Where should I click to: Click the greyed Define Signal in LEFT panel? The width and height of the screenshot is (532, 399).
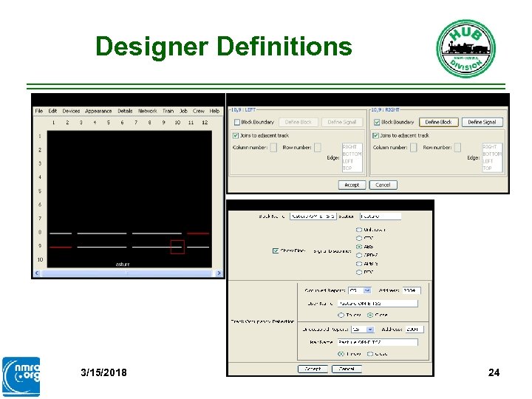[x=342, y=122]
